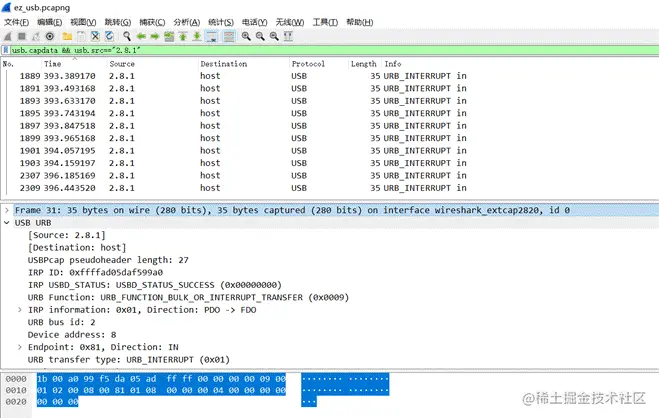Select packet number 1897

pyautogui.click(x=332, y=126)
